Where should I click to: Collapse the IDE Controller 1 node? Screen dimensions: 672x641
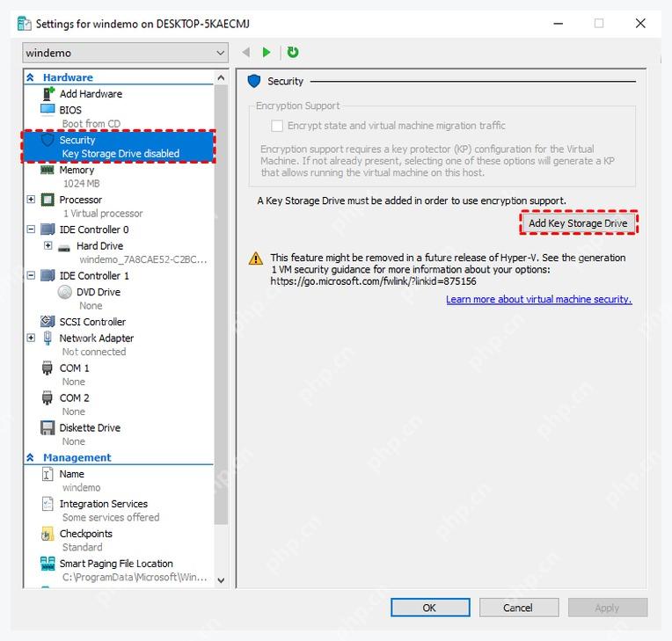[x=31, y=275]
